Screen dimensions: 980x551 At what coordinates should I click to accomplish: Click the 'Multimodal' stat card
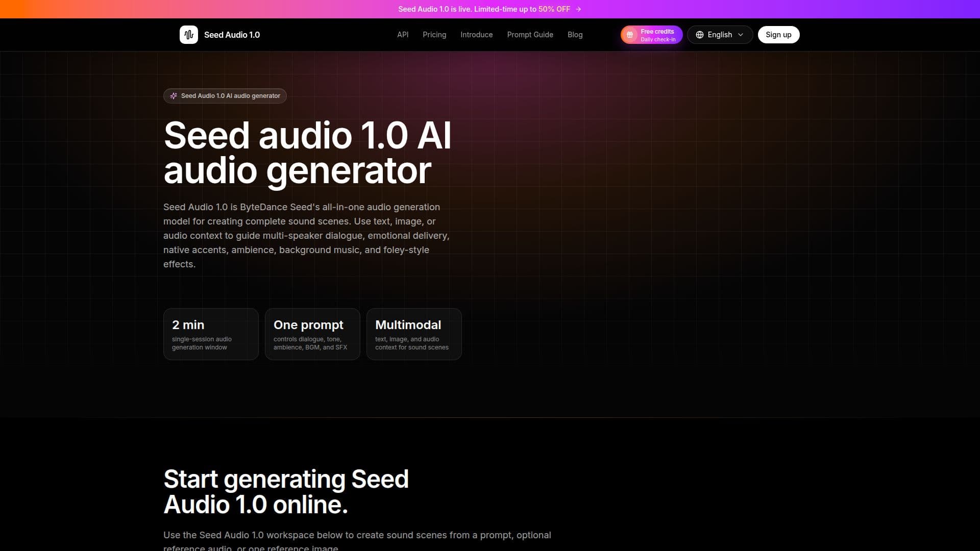pos(414,334)
